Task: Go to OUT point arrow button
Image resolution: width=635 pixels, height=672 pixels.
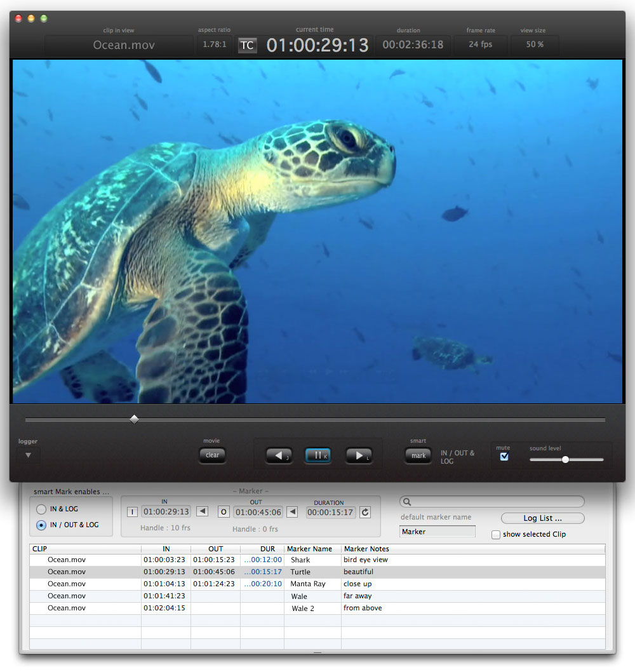Action: tap(292, 512)
